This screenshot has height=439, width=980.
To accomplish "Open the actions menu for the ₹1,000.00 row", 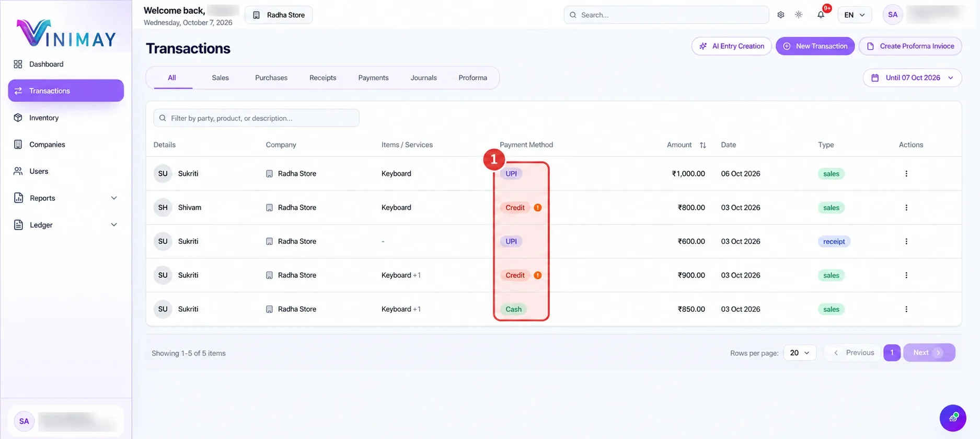I will [x=906, y=174].
